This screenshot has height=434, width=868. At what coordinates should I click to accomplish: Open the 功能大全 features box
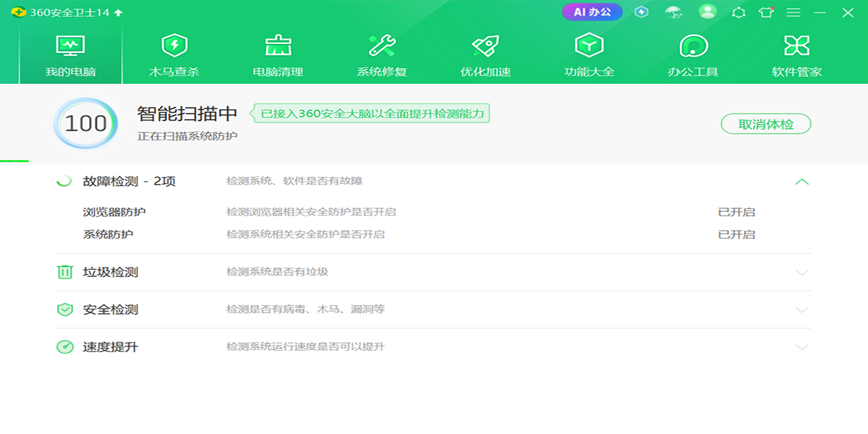[589, 56]
